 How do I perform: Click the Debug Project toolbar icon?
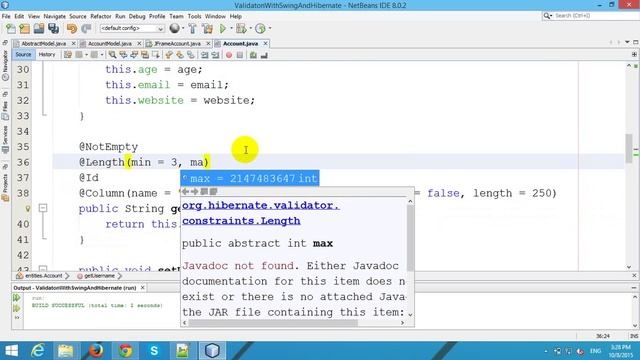(241, 29)
